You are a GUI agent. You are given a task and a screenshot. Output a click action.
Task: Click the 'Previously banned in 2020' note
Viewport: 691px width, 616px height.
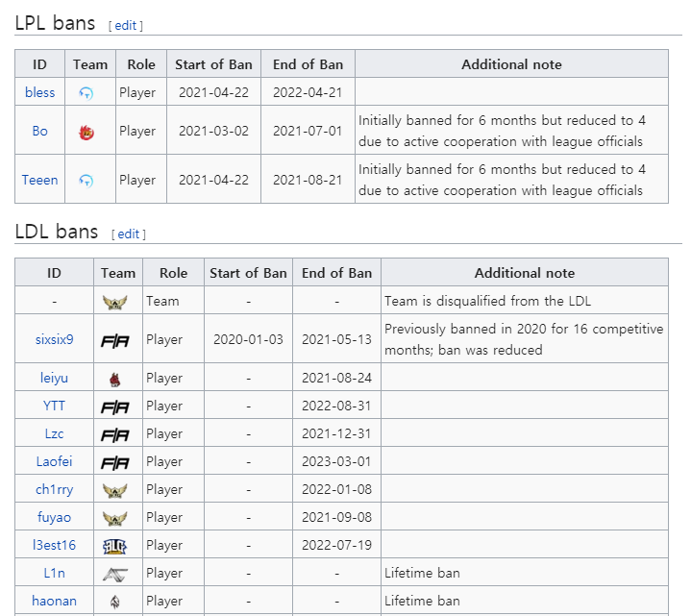524,339
